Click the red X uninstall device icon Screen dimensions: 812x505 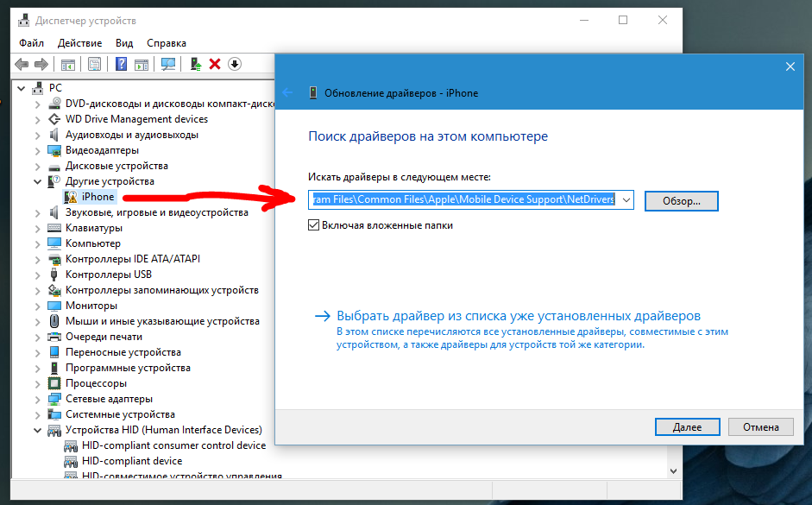click(x=214, y=64)
